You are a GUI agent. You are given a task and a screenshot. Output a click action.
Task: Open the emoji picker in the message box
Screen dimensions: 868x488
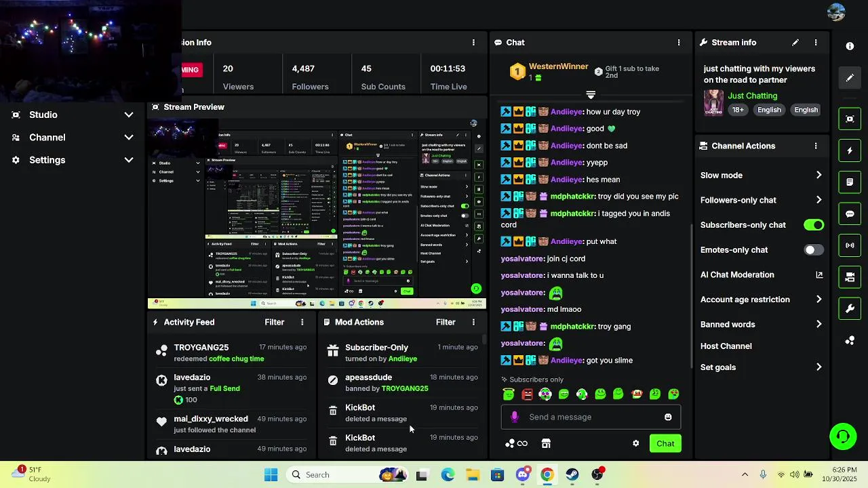pos(668,417)
